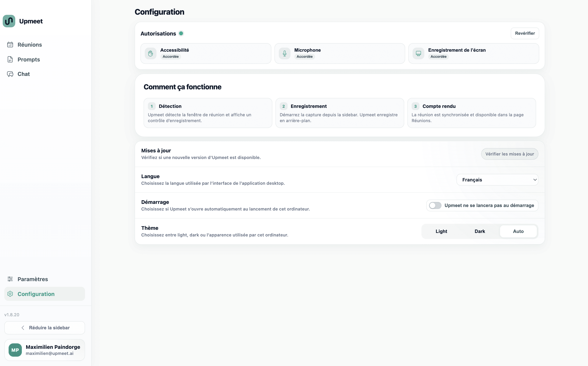Click the version label v1.8.20

[12, 315]
